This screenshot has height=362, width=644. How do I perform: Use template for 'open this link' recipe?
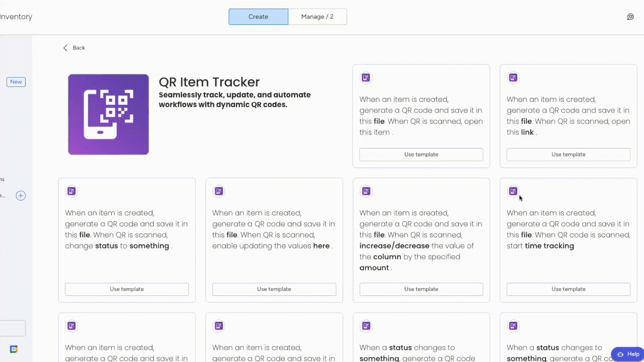click(569, 155)
